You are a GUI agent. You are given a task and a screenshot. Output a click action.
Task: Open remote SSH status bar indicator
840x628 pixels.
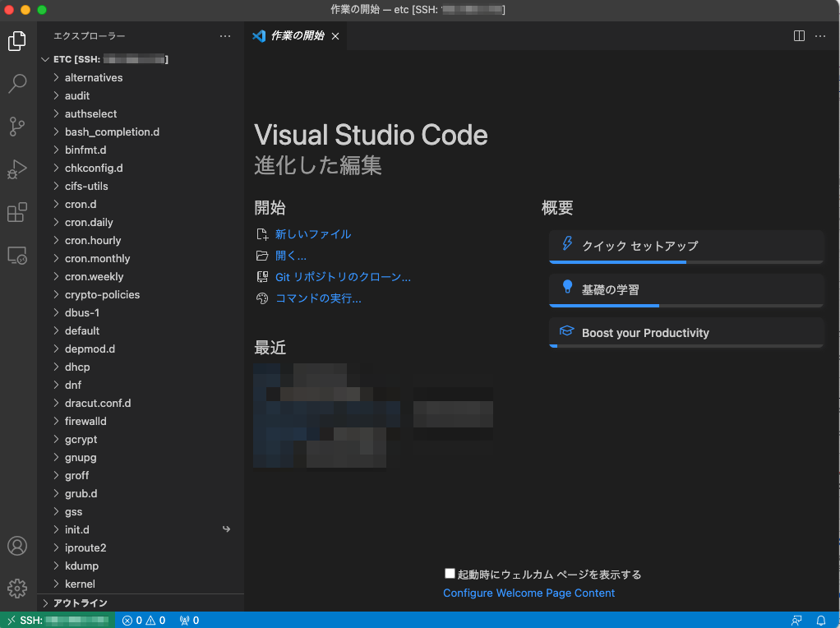[x=58, y=620]
